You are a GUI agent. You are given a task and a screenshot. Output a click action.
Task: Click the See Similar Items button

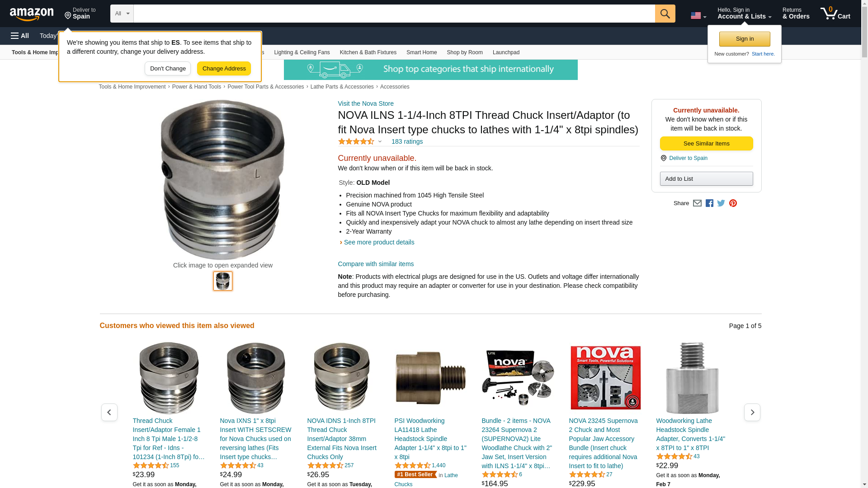(x=706, y=144)
